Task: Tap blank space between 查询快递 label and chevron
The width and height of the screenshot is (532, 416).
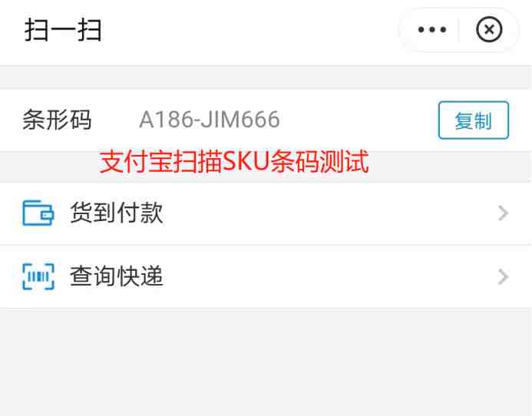Action: pyautogui.click(x=329, y=276)
